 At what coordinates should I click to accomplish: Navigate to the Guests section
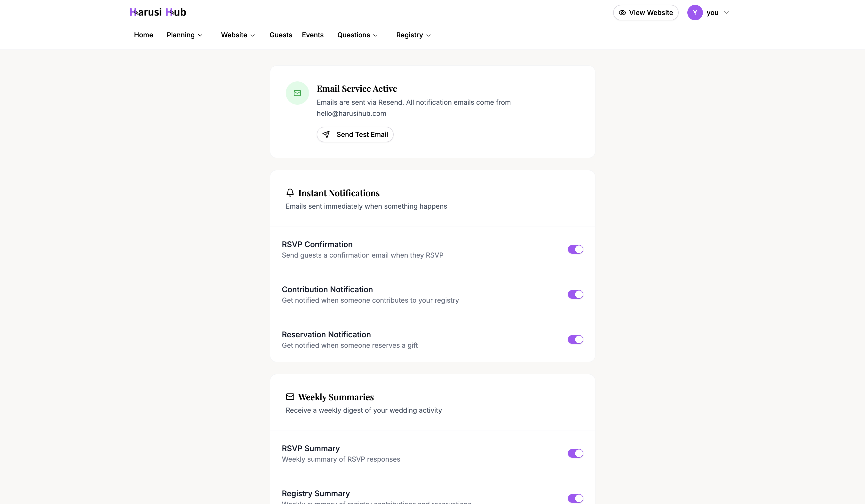[280, 35]
